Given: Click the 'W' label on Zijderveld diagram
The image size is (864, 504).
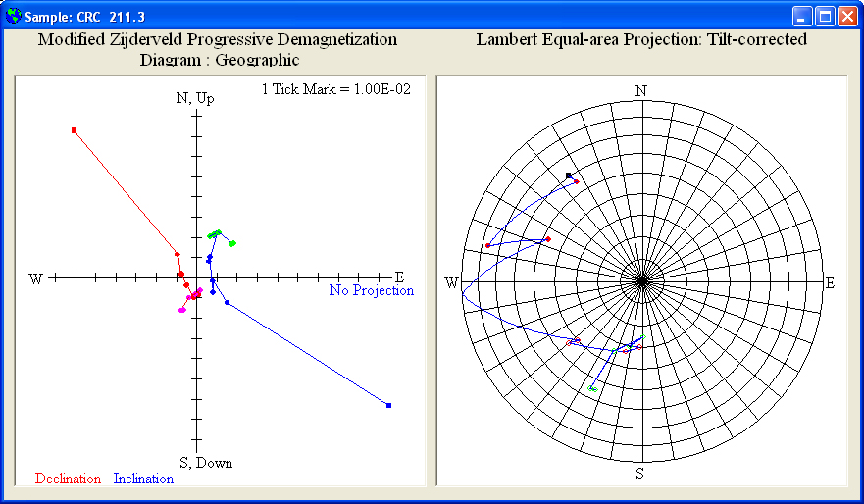Looking at the screenshot, I should coord(36,278).
